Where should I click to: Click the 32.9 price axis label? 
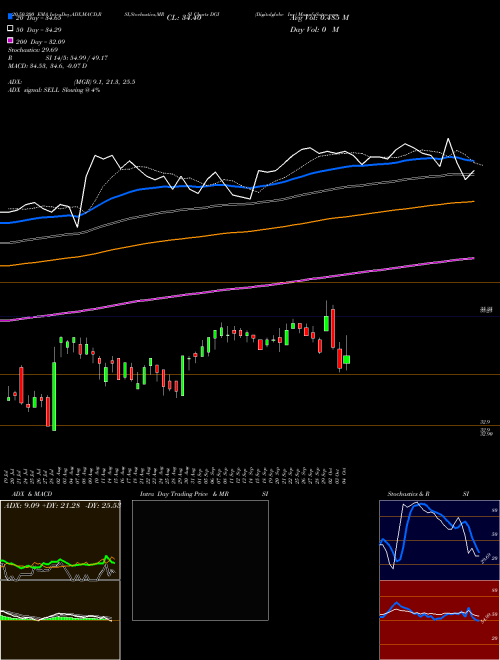point(485,422)
